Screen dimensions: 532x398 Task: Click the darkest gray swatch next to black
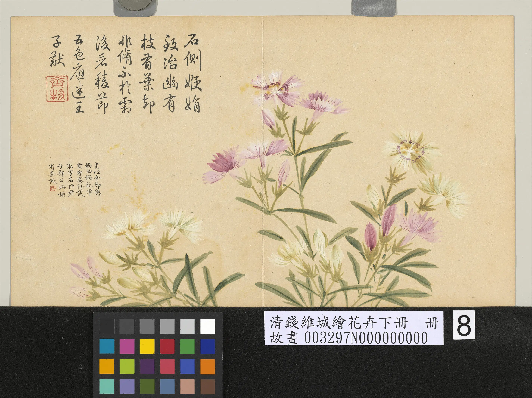click(x=127, y=326)
